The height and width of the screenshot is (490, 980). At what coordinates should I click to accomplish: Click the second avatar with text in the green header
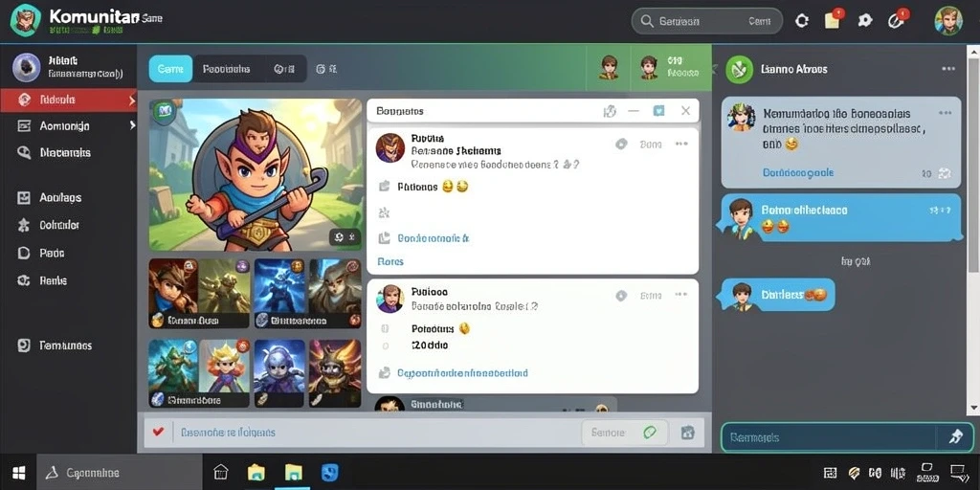click(669, 68)
